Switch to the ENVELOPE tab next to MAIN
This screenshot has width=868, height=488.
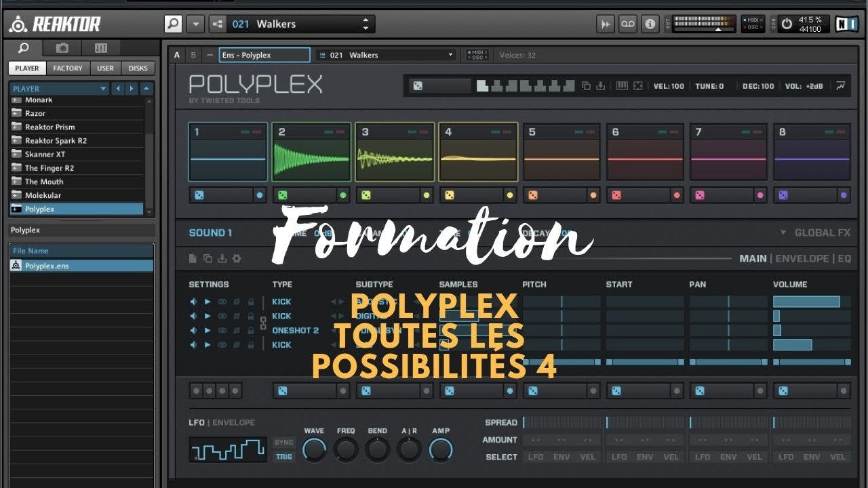coord(802,258)
